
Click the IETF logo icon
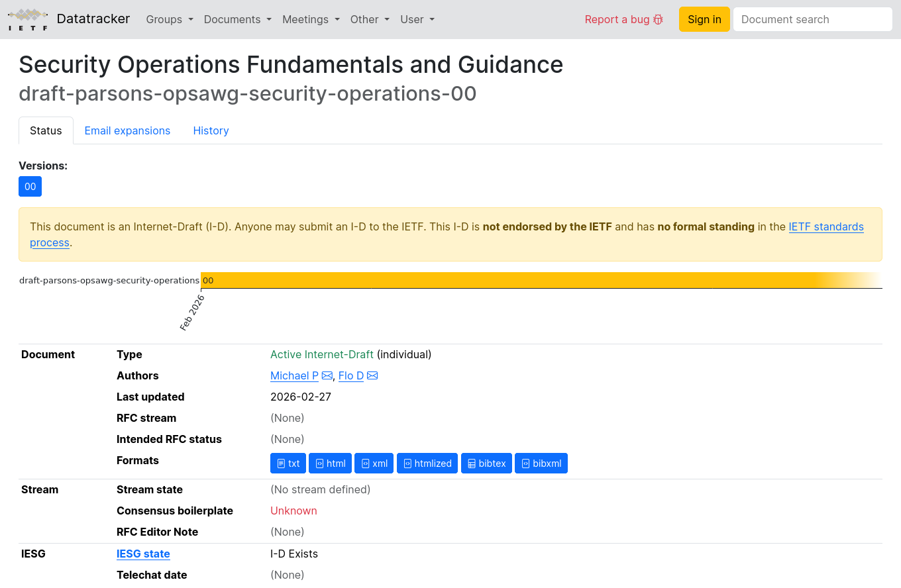28,19
